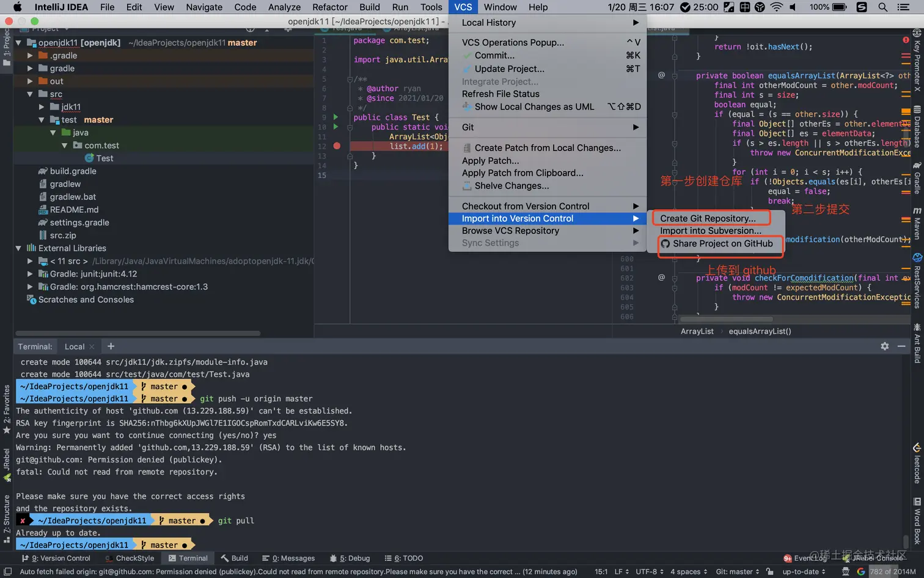Viewport: 924px width, 578px height.
Task: Open Scratches and Consoles node
Action: click(86, 300)
